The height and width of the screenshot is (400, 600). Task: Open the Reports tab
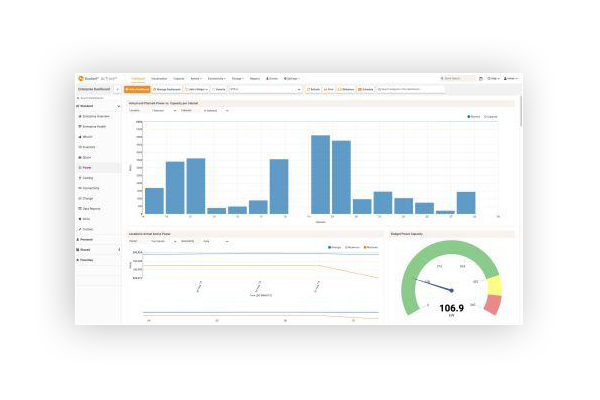(255, 78)
